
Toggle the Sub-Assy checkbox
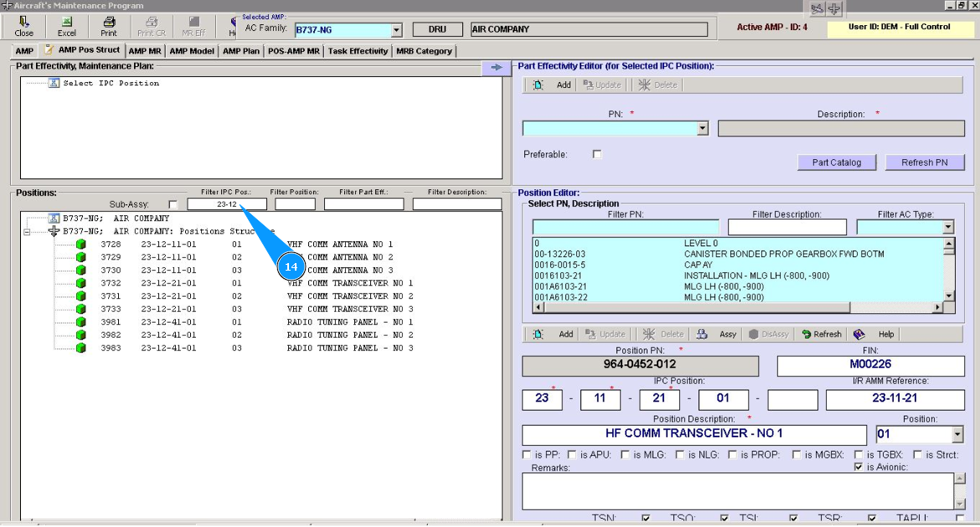click(x=173, y=204)
